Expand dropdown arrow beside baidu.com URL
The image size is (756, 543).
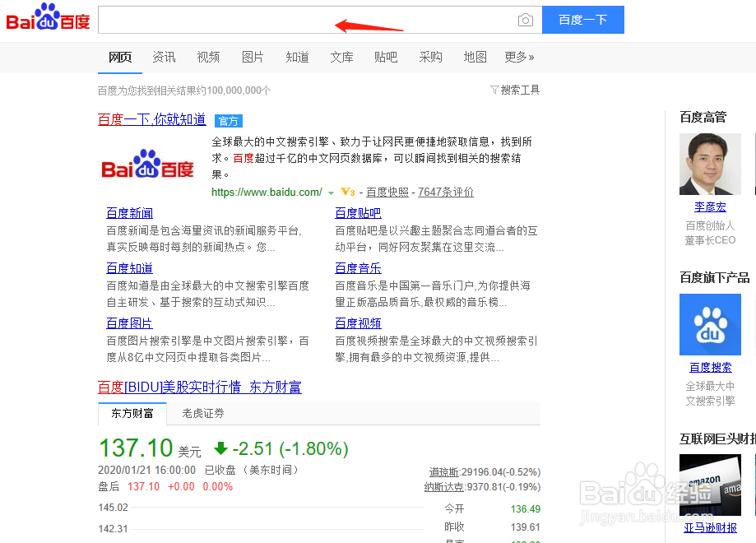pyautogui.click(x=331, y=193)
